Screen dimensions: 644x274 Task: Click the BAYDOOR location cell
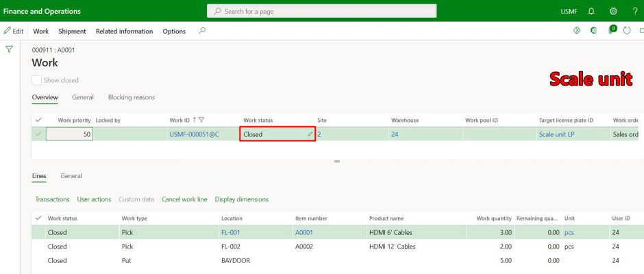(236, 260)
